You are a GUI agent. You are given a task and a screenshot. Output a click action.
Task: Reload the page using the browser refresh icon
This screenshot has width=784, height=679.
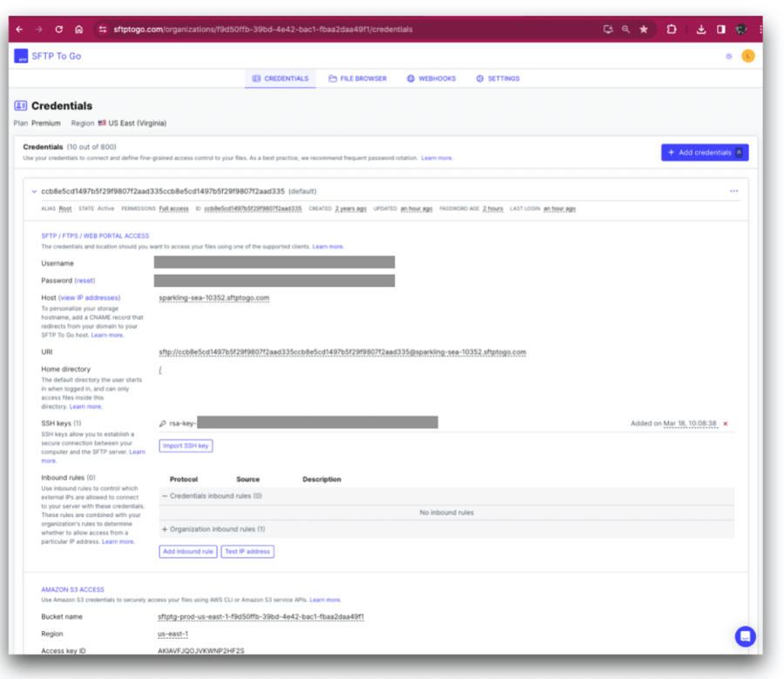click(58, 28)
